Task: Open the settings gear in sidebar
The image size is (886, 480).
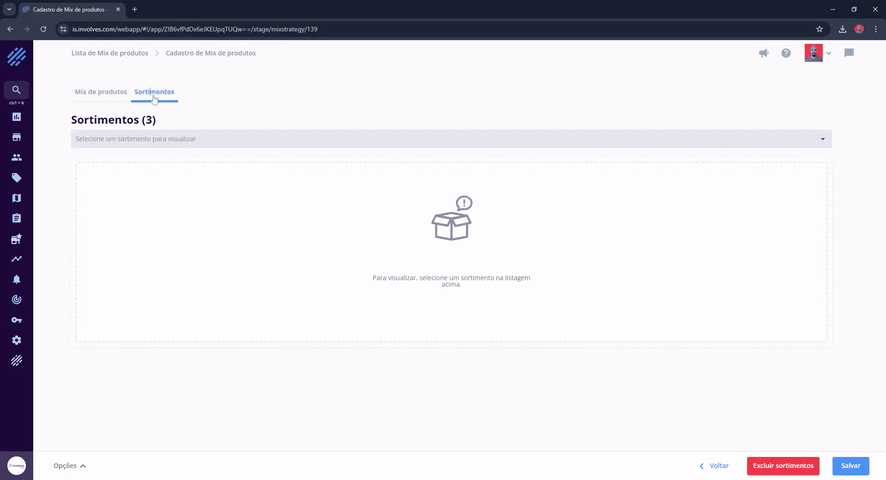Action: (16, 340)
